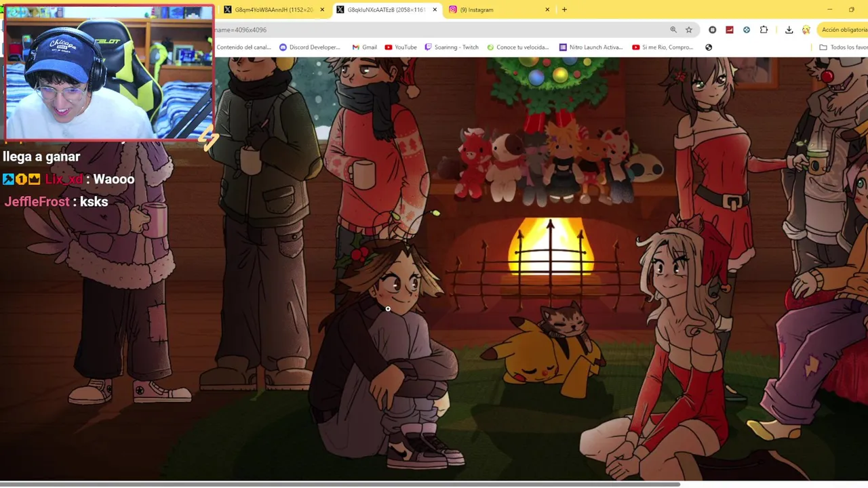Viewport: 868px width, 488px height.
Task: Restore down the browser window
Action: [852, 9]
